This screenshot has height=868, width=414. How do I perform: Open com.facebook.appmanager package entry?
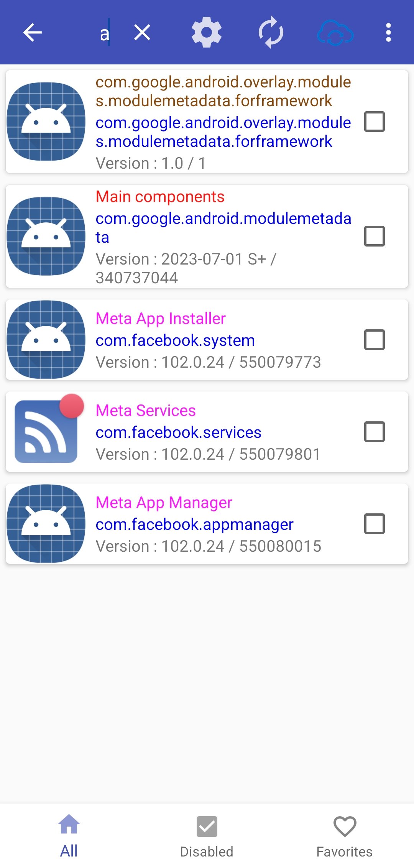coord(194,524)
